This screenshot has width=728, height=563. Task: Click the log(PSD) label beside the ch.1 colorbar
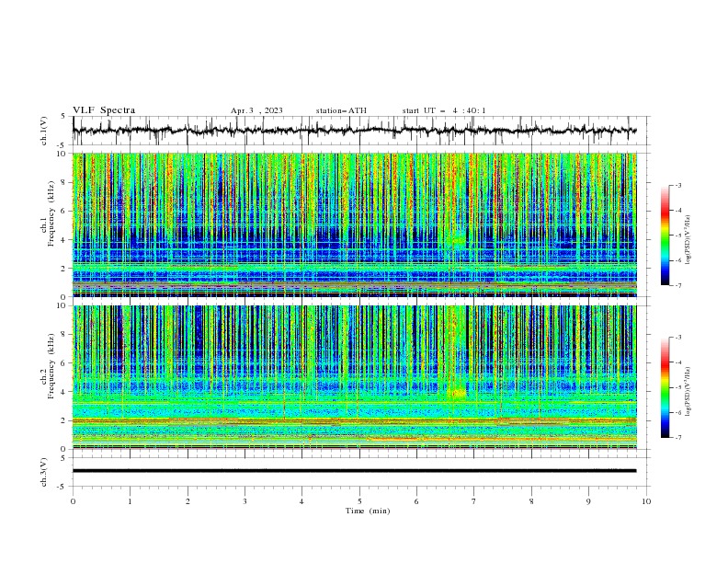click(x=688, y=240)
